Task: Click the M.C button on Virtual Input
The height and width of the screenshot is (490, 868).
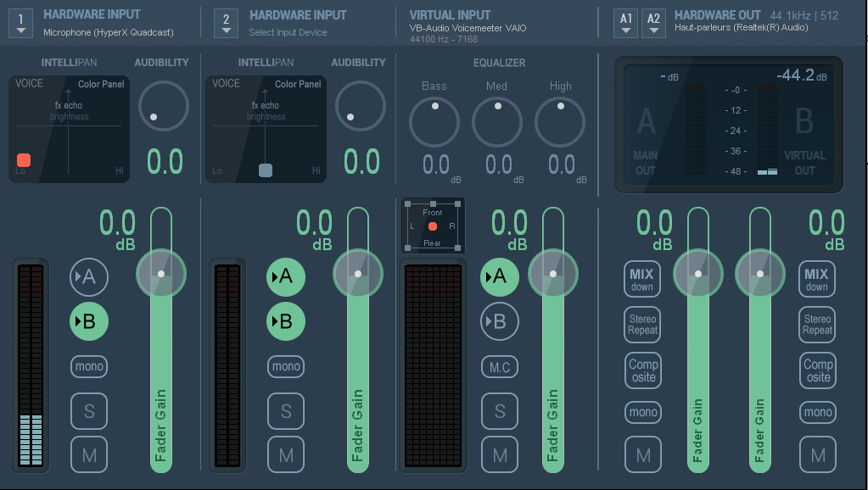Action: (x=500, y=367)
